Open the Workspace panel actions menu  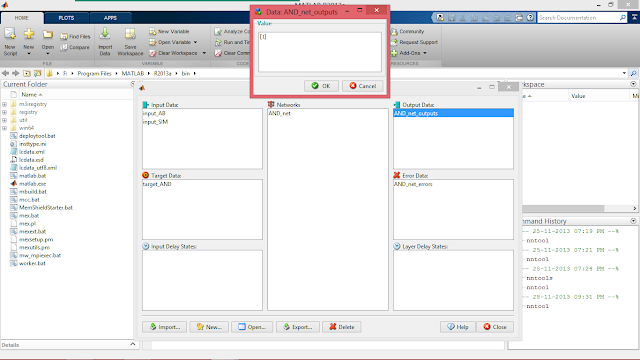[633, 84]
